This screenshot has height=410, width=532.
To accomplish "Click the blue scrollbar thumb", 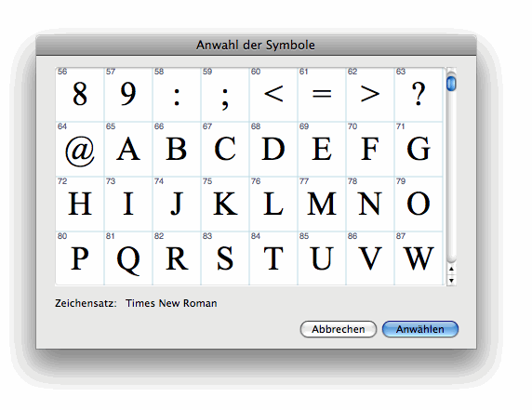I will tap(451, 84).
